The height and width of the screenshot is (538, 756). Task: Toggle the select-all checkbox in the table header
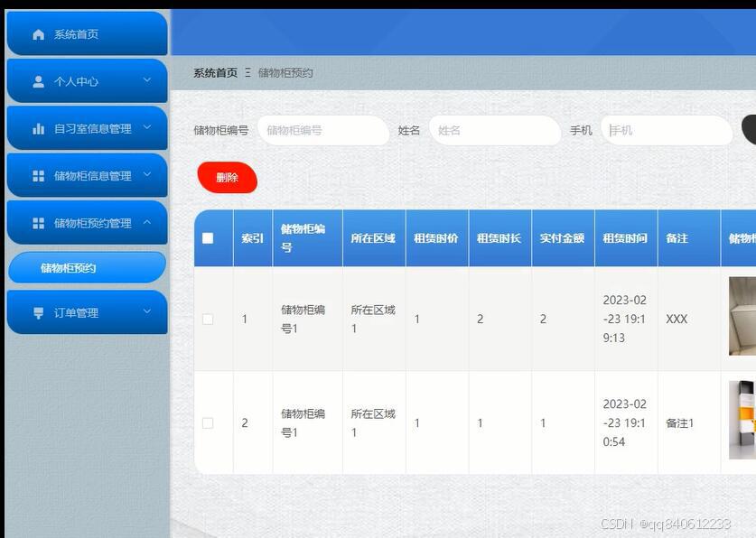(x=209, y=237)
